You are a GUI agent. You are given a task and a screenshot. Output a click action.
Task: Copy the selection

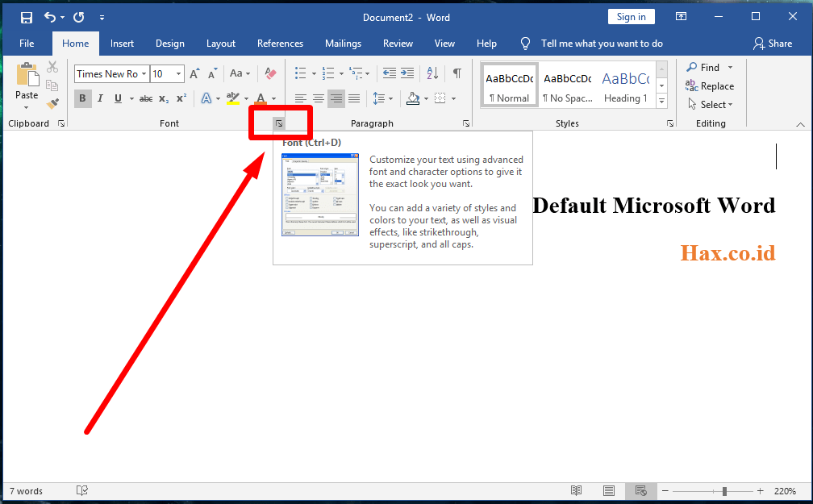[52, 85]
